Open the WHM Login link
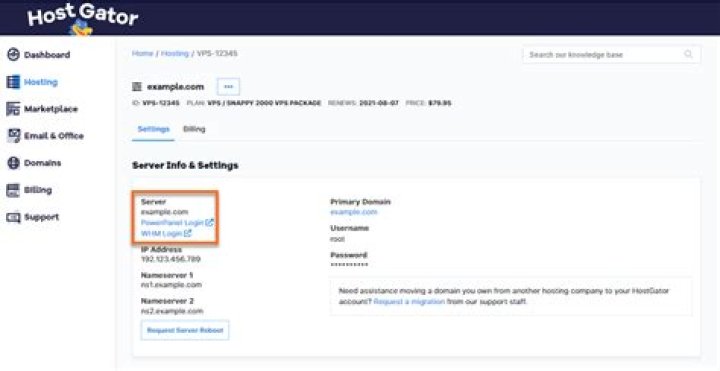720x371 pixels. [162, 233]
